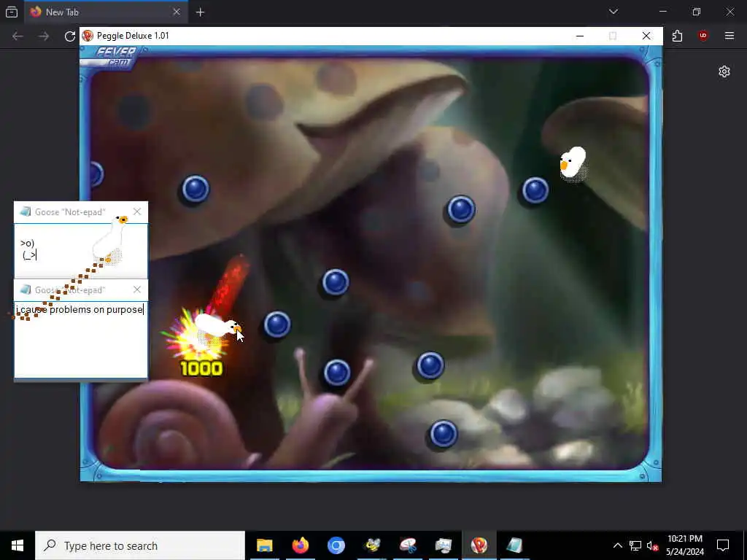This screenshot has height=560, width=747.
Task: Close the Peggle Deluxe 1.01 window
Action: [x=646, y=36]
